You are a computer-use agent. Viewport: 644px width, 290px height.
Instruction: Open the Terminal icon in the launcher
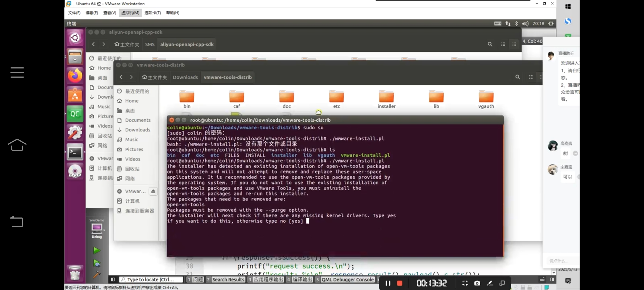click(x=75, y=152)
